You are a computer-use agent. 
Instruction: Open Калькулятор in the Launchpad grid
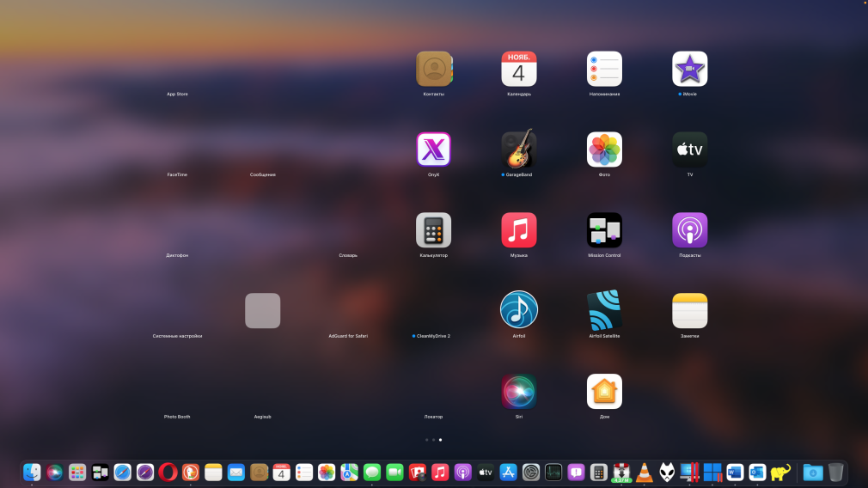click(433, 230)
